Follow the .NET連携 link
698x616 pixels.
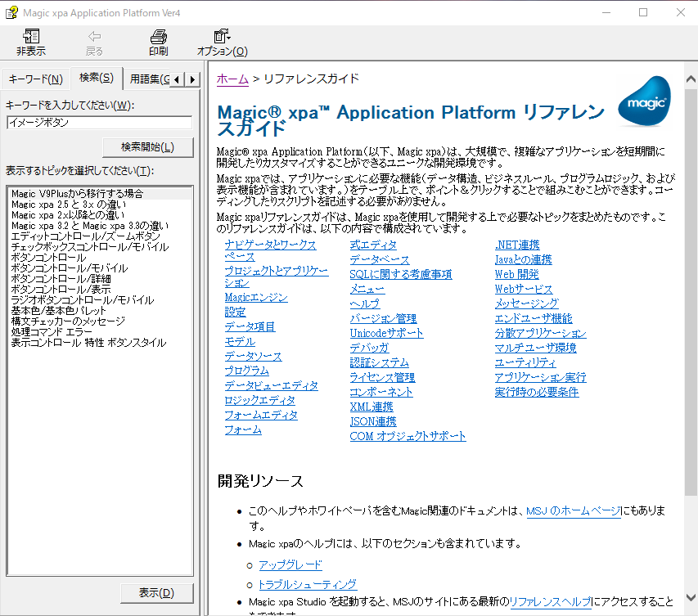(516, 245)
